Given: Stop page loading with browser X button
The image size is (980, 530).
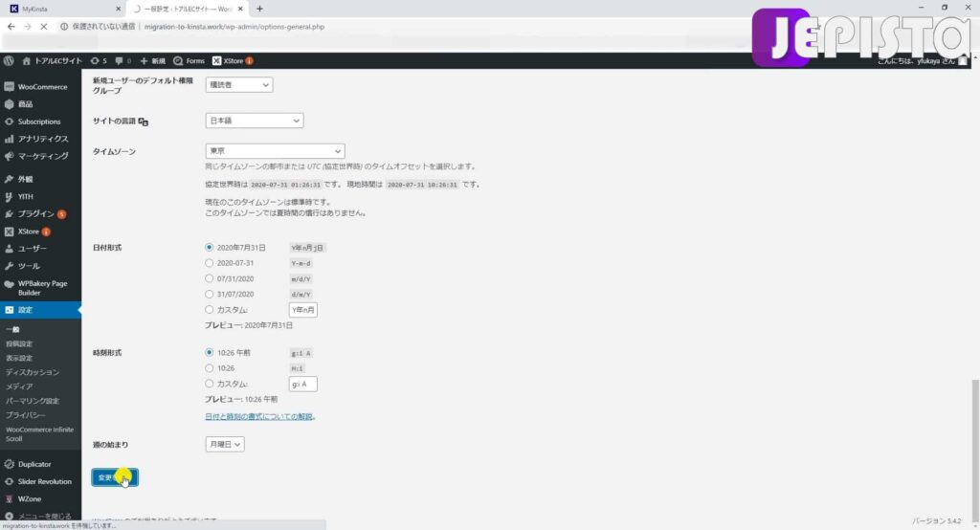Looking at the screenshot, I should click(44, 27).
